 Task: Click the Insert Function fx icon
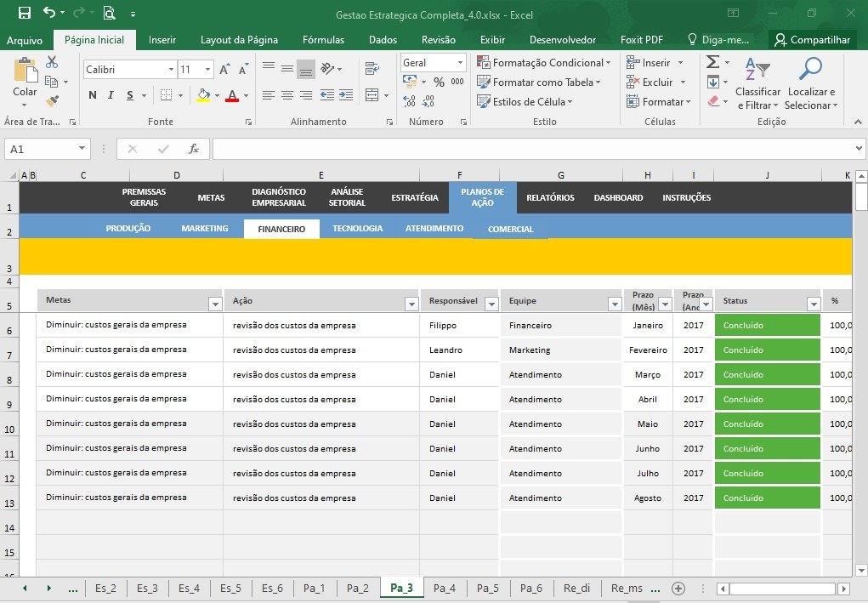[193, 149]
